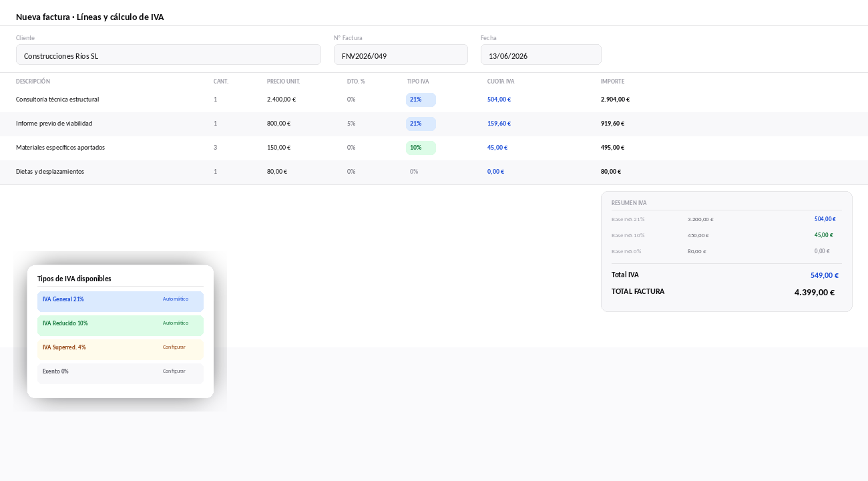The width and height of the screenshot is (868, 481).
Task: Open the 21% IVA badge for Informe previo
Action: point(421,124)
